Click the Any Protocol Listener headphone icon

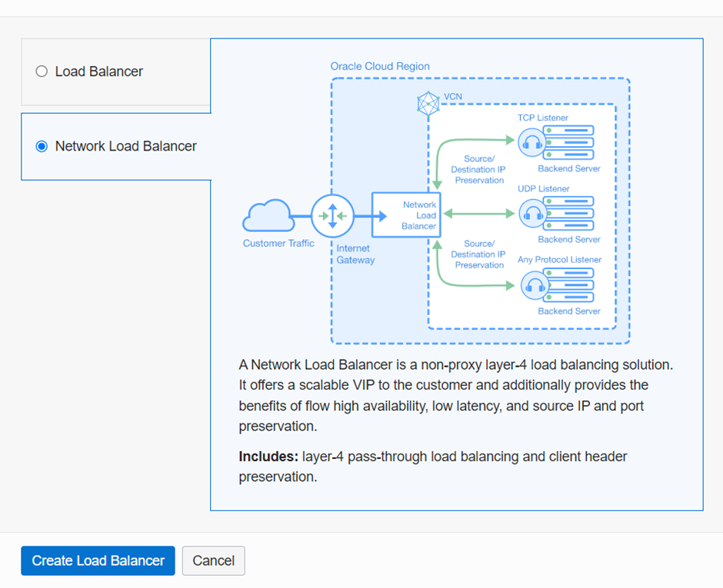(535, 286)
